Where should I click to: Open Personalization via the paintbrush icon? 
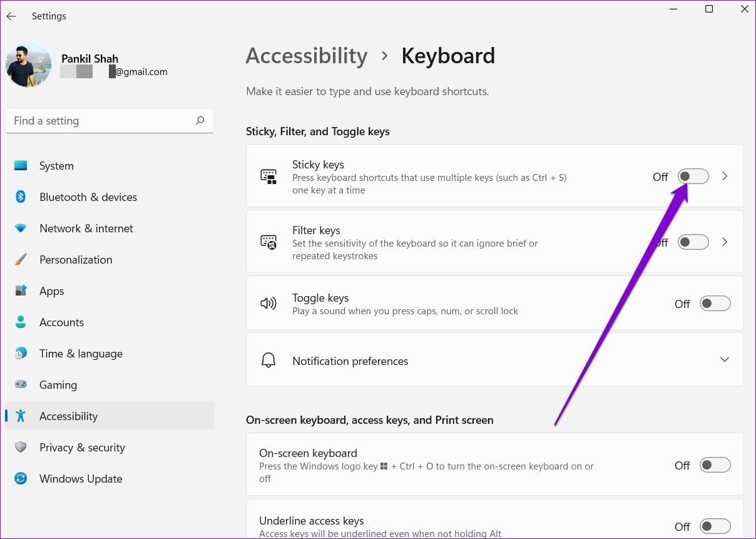(21, 259)
